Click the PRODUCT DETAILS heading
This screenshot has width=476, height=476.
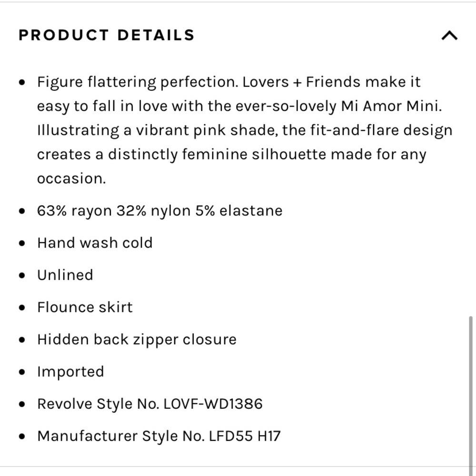(x=107, y=35)
